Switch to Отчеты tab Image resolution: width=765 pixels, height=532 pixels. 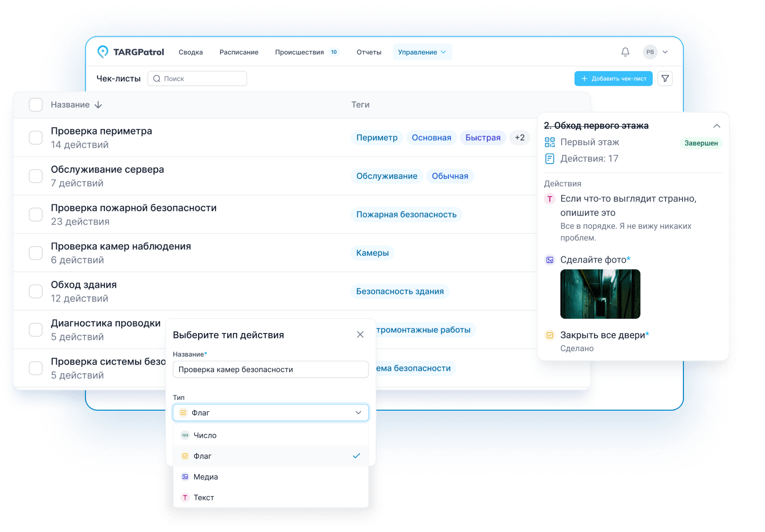tap(369, 52)
